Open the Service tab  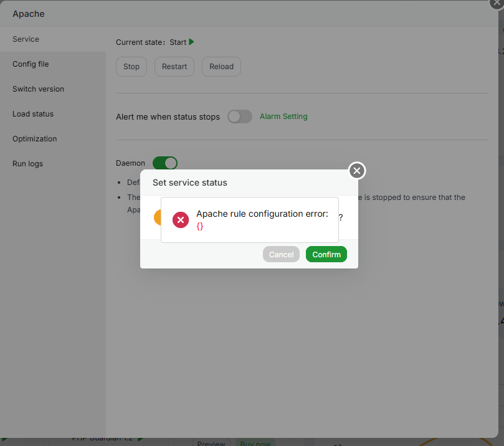pos(53,39)
